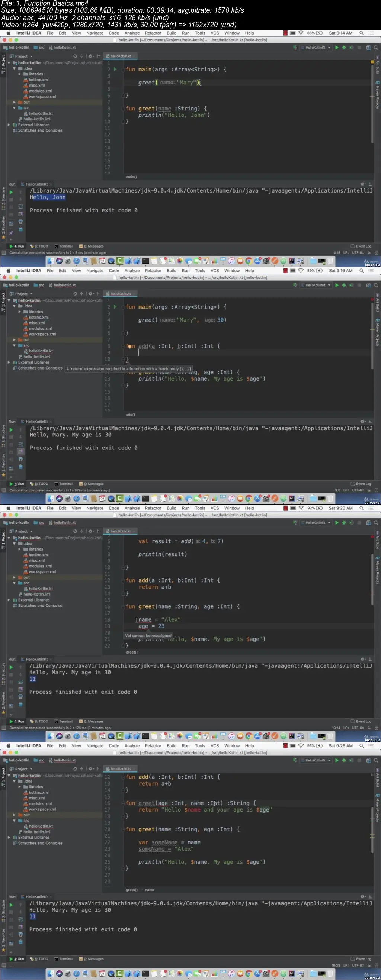Image resolution: width=381 pixels, height=980 pixels.
Task: Click the Project Structure icon in the 9:20 AM frame
Action: click(368, 523)
